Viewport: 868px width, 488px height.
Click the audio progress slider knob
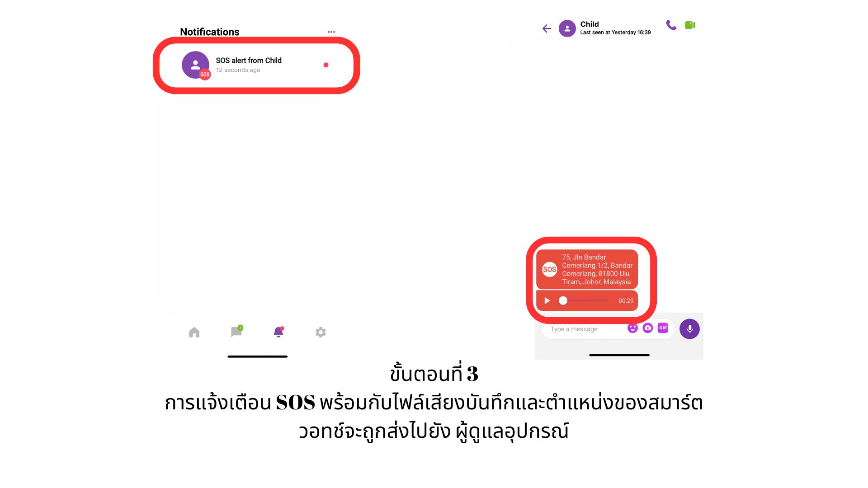[563, 301]
